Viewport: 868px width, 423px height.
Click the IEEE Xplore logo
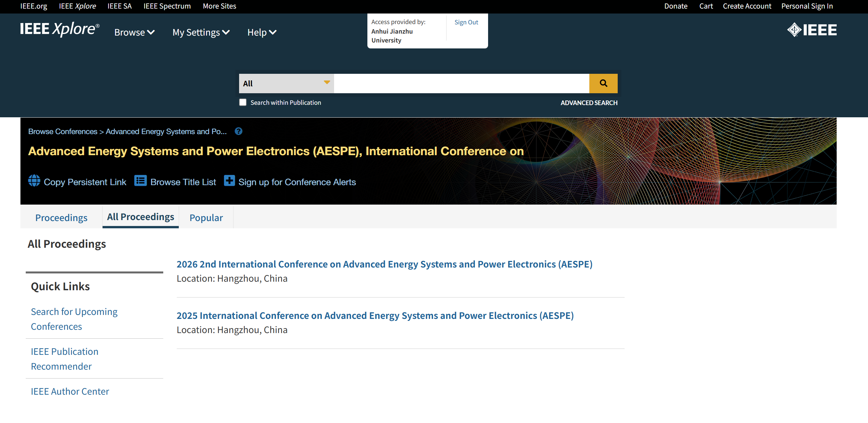(x=60, y=29)
